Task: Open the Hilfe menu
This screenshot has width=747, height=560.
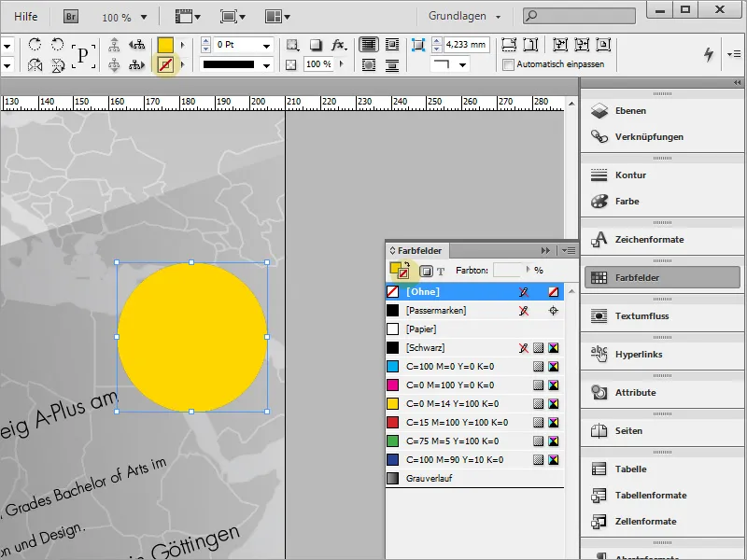Action: coord(26,17)
